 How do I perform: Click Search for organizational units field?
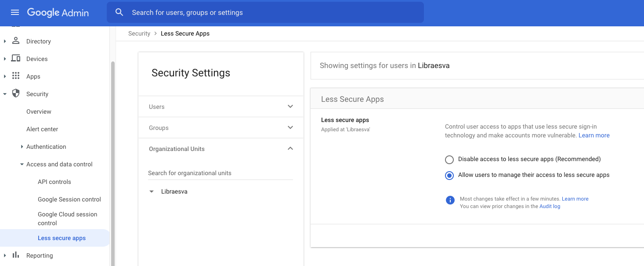tap(221, 173)
